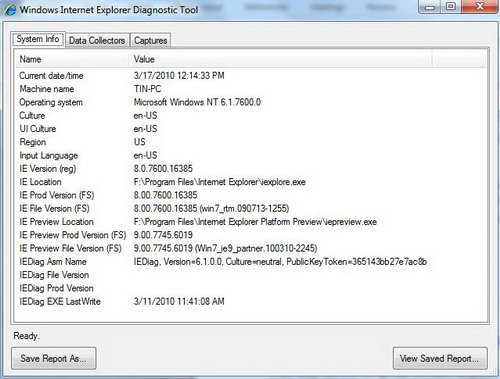This screenshot has width=500, height=379.
Task: Select 'IE Preview Prod Version (FS)' row
Action: [73, 235]
